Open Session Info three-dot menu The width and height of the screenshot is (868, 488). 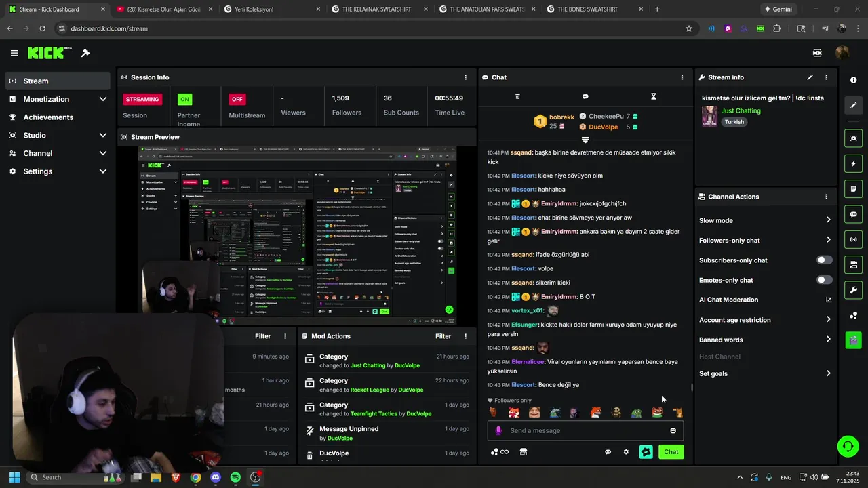[465, 77]
